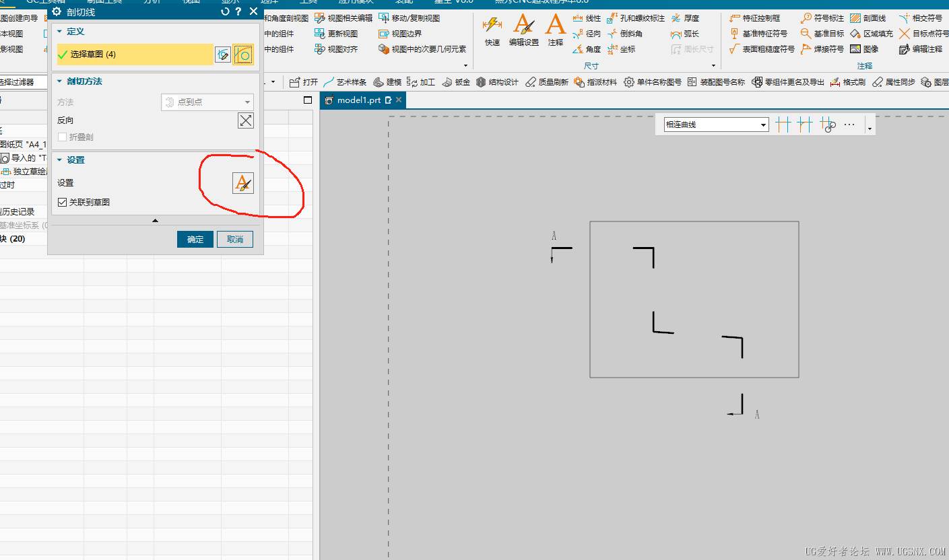Select 艺术样条 studio spline
The height and width of the screenshot is (560, 949).
tap(345, 82)
